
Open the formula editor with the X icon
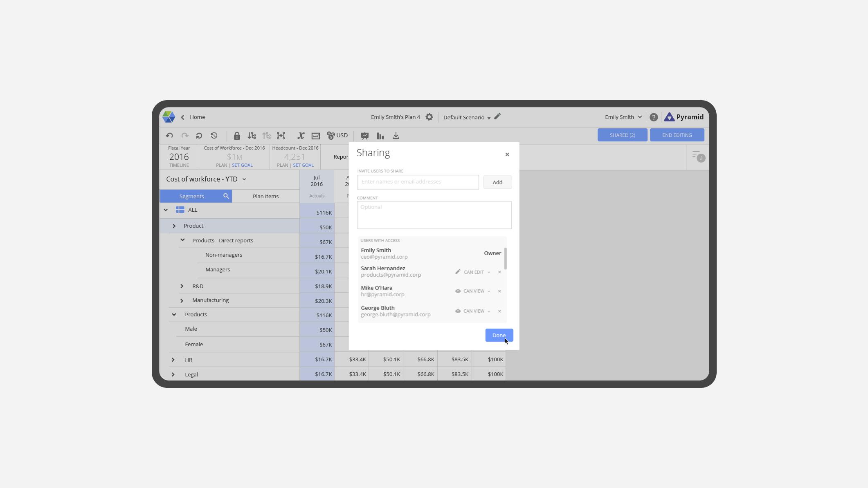click(301, 135)
